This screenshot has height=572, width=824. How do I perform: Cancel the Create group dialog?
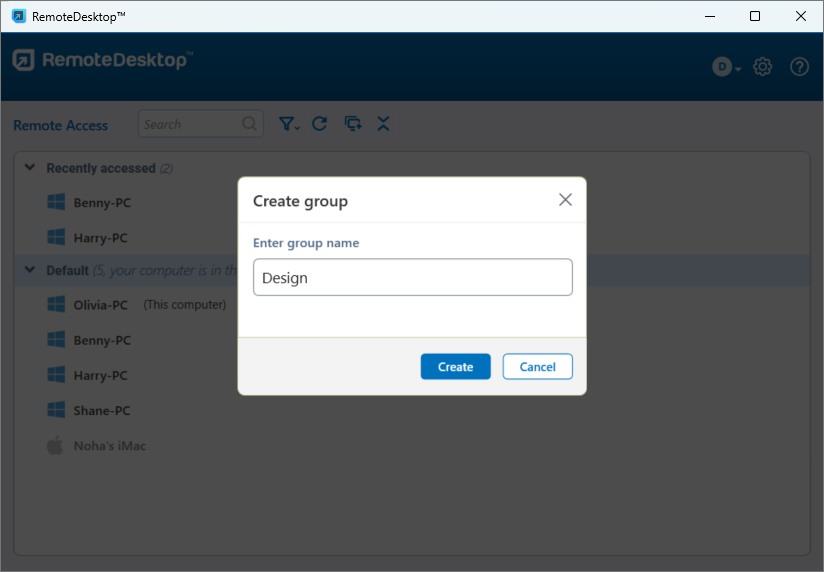coord(537,367)
